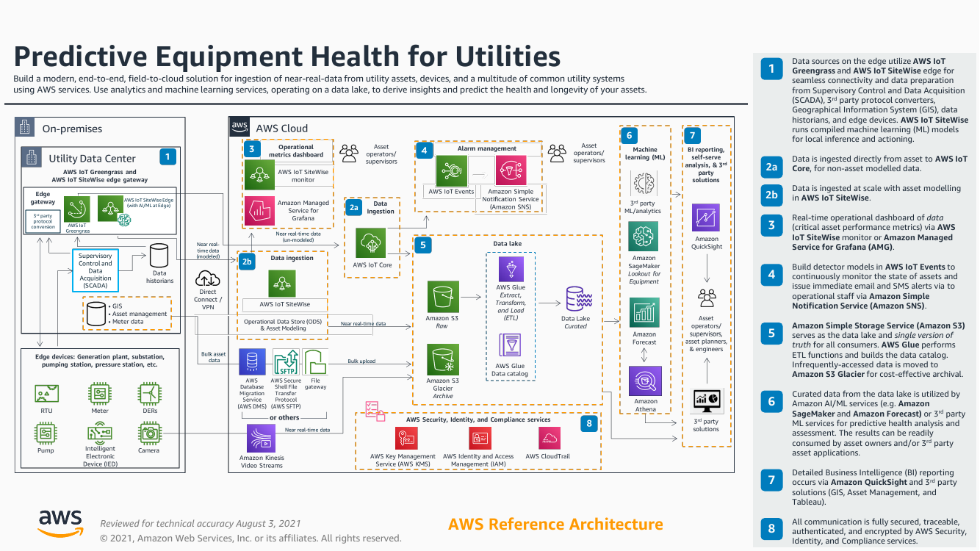Select the Bulk upload arrow label
The height and width of the screenshot is (551, 980).
pos(361,361)
